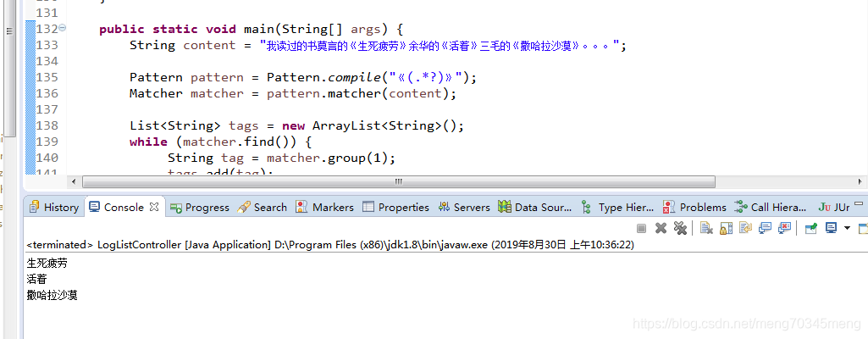Screen dimensions: 868x339
Task: Click the Pattern.compile call on line 135
Action: click(x=372, y=78)
